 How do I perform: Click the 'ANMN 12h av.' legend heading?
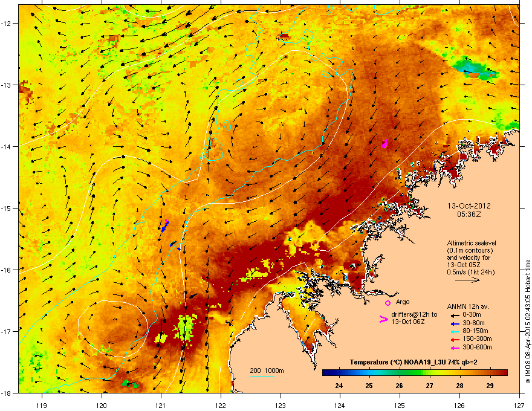click(468, 306)
